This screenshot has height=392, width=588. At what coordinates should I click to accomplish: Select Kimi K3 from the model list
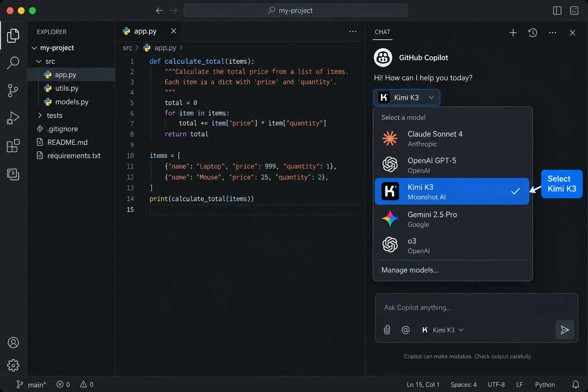click(x=452, y=191)
